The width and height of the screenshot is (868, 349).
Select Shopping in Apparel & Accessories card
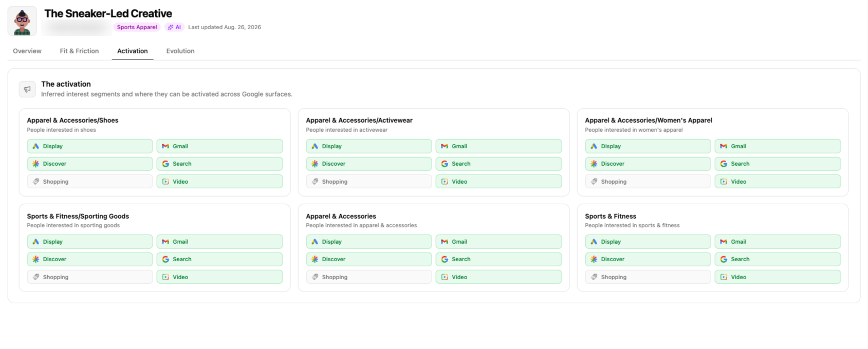369,277
